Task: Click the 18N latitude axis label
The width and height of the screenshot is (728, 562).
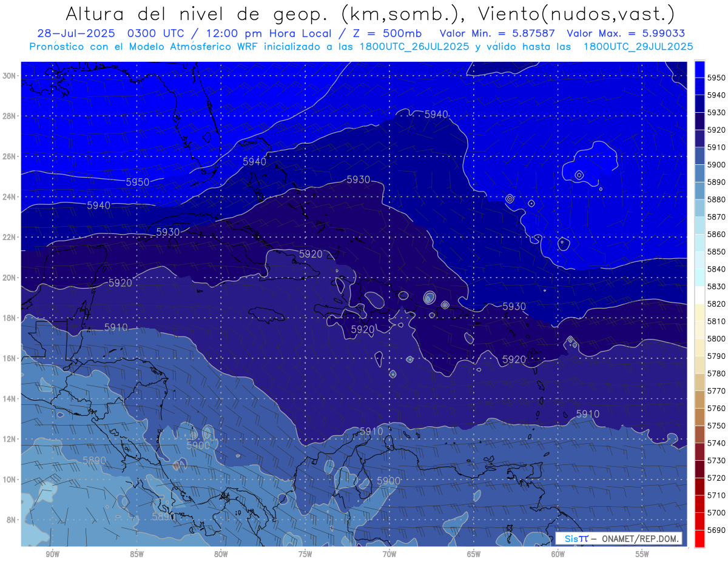Action: [x=9, y=318]
